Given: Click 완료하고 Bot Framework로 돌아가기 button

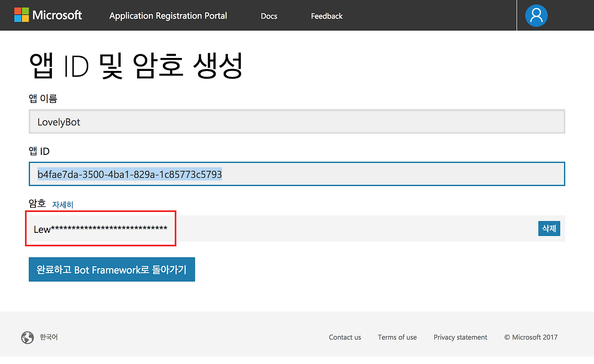Looking at the screenshot, I should [112, 269].
